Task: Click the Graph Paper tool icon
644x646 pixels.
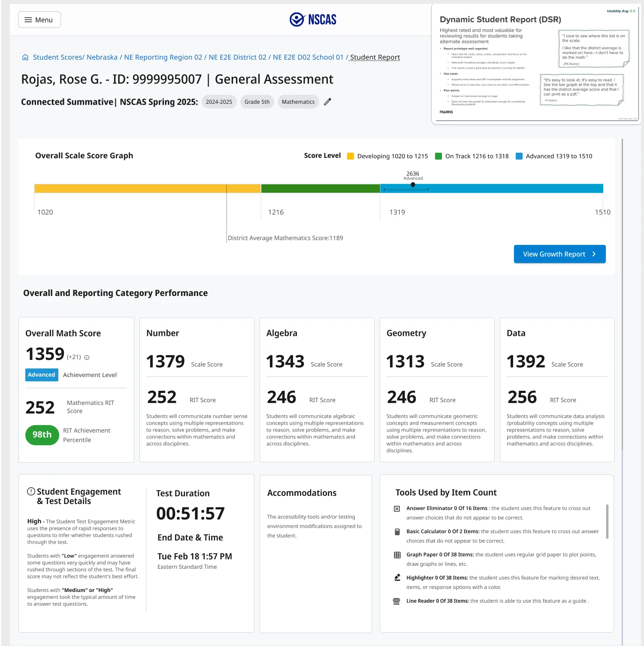Action: (x=397, y=555)
